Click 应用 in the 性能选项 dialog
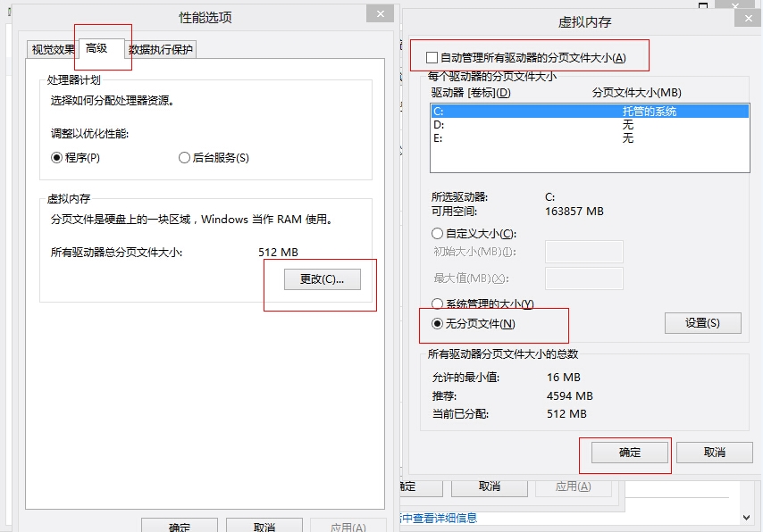The width and height of the screenshot is (763, 532). (347, 526)
